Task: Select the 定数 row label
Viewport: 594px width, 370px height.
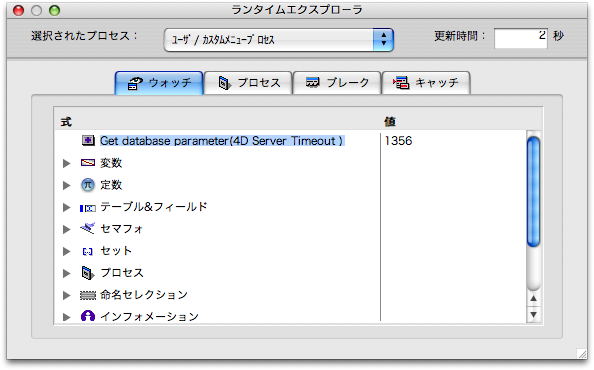Action: (x=111, y=185)
